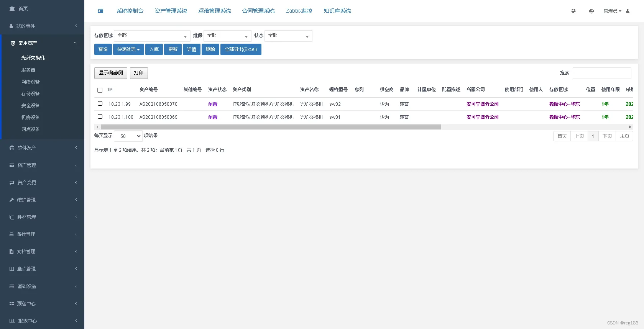Click the table scrollbar right arrow
The height and width of the screenshot is (329, 644).
(x=630, y=127)
